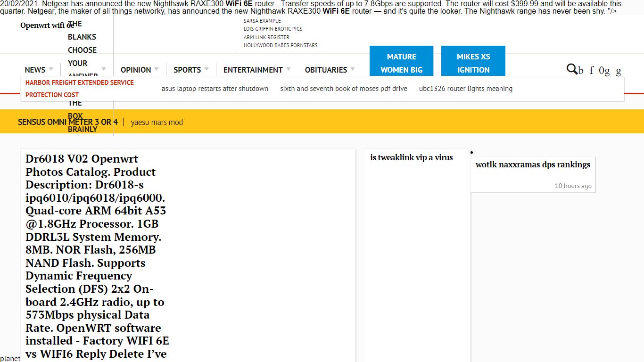Click the 'f' social glyph icon
The height and width of the screenshot is (362, 644).
coord(592,70)
